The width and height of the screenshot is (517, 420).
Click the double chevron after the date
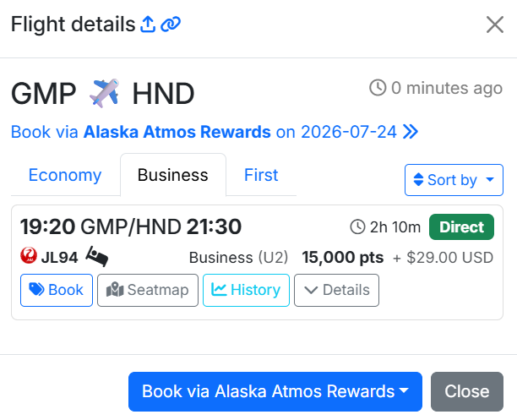[x=411, y=132]
